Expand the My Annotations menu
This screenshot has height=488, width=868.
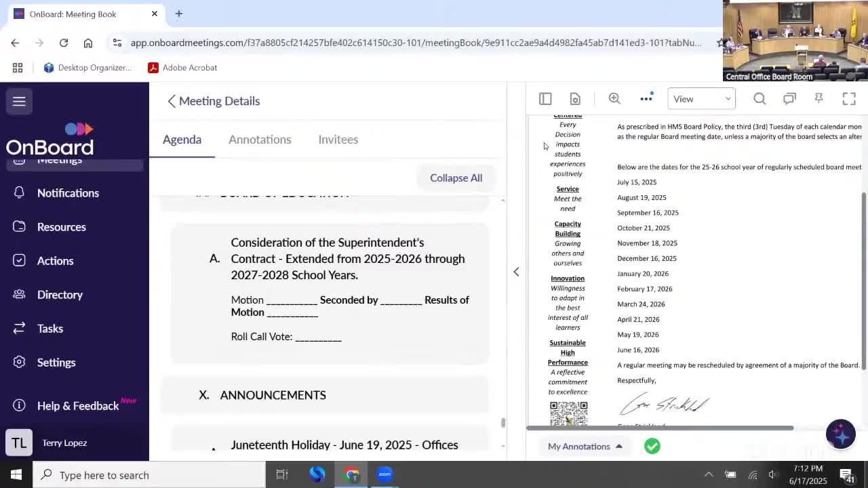[x=585, y=446]
